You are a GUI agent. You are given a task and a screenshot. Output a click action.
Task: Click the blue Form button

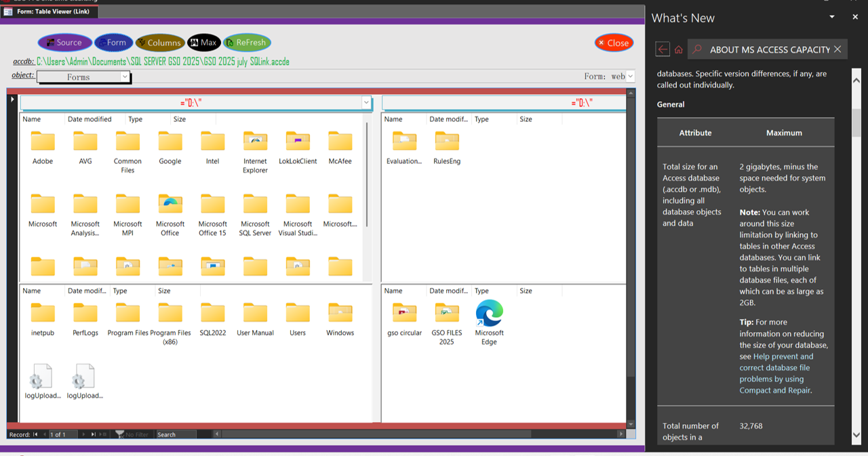(x=113, y=43)
